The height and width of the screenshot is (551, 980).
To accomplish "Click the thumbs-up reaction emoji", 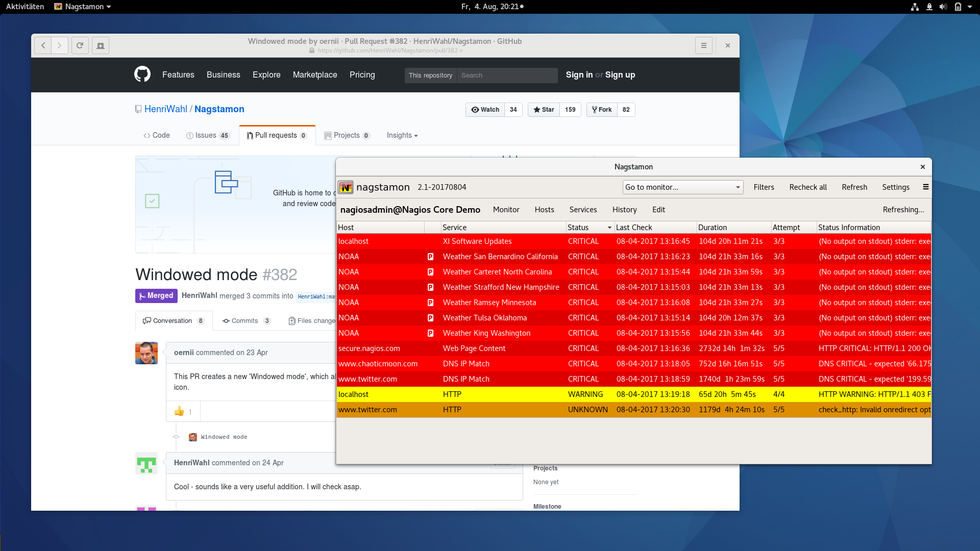I will point(179,412).
